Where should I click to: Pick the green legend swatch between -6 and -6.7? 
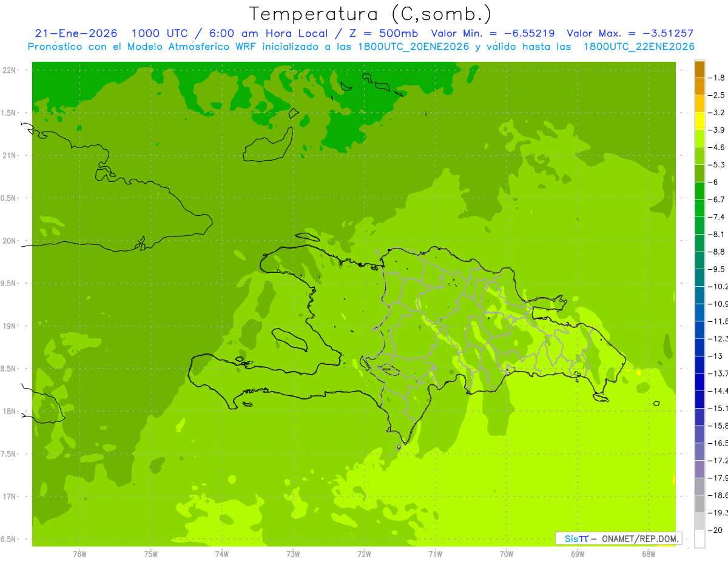point(699,191)
